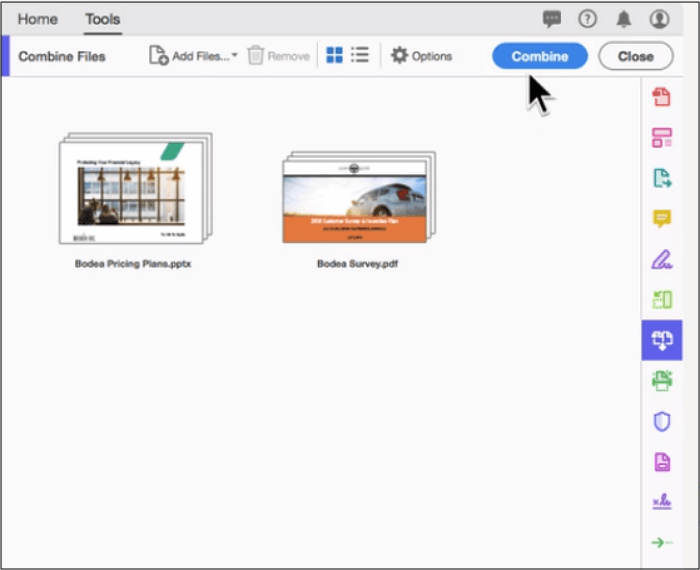Image resolution: width=700 pixels, height=570 pixels.
Task: Open the Help question mark icon
Action: click(x=588, y=19)
